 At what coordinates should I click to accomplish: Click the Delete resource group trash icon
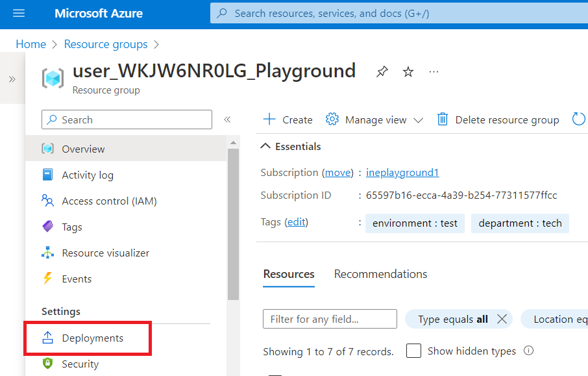443,119
